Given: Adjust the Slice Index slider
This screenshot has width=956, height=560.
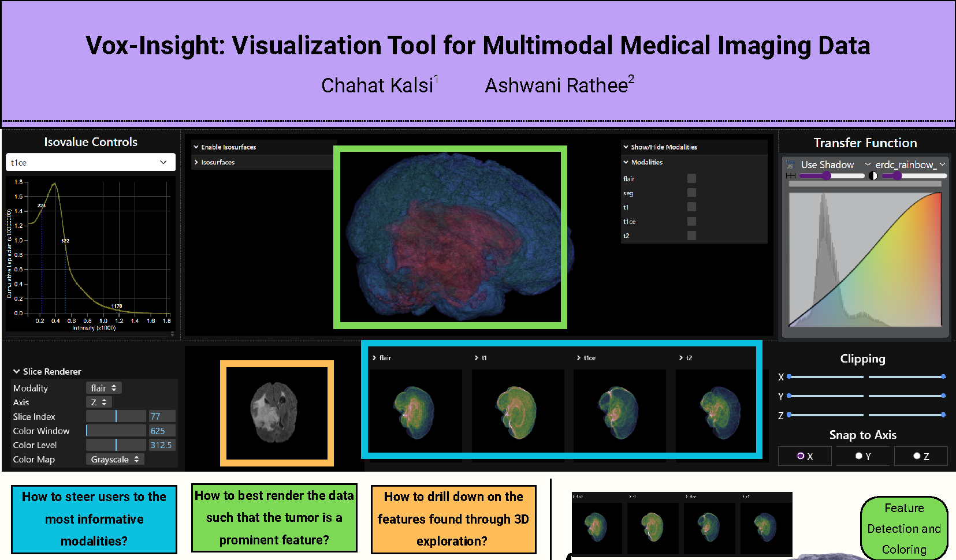Looking at the screenshot, I should tap(116, 416).
